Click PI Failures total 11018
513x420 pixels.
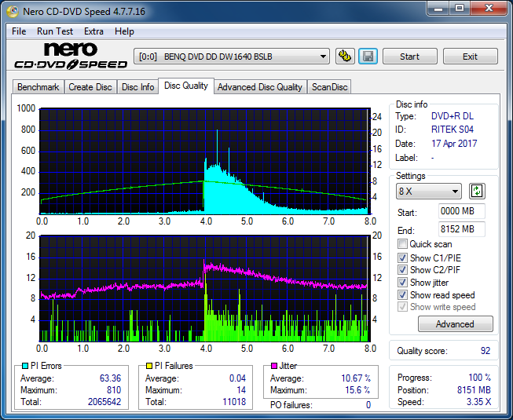[234, 402]
